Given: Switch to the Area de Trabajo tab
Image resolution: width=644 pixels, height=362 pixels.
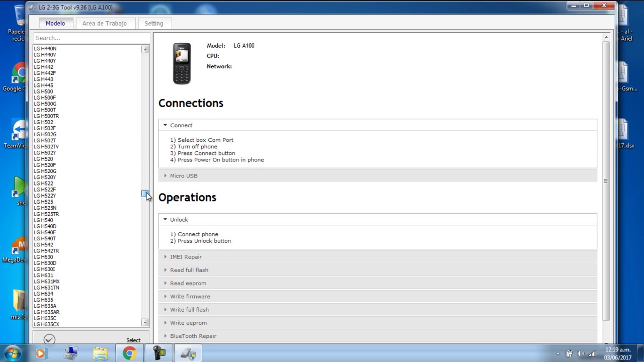Looking at the screenshot, I should (x=105, y=23).
